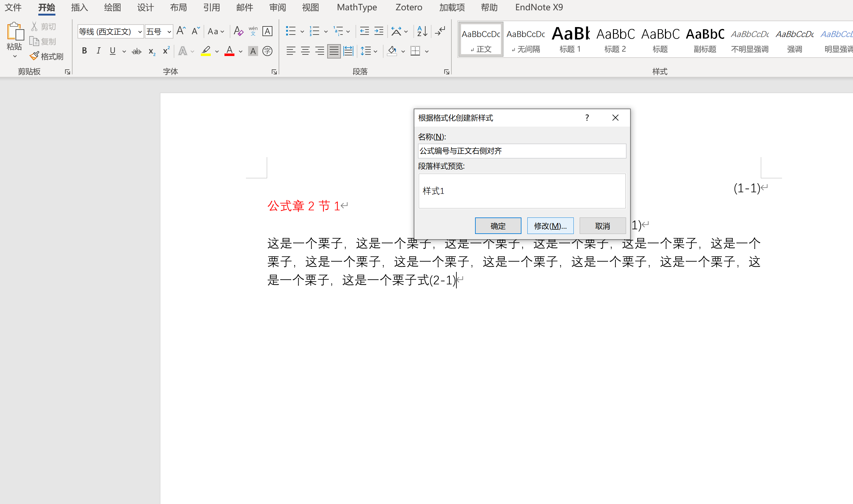Open the font size dropdown
The height and width of the screenshot is (504, 853).
[x=169, y=32]
